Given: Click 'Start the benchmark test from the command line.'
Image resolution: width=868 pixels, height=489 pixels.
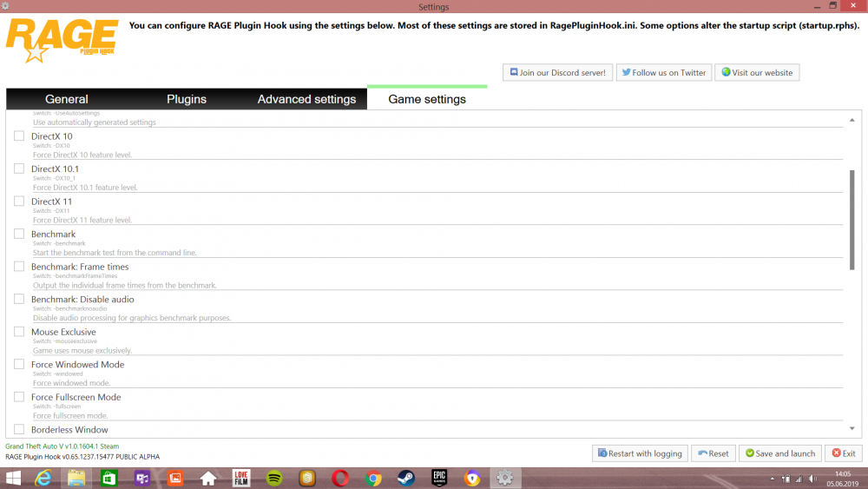Looking at the screenshot, I should [x=115, y=253].
